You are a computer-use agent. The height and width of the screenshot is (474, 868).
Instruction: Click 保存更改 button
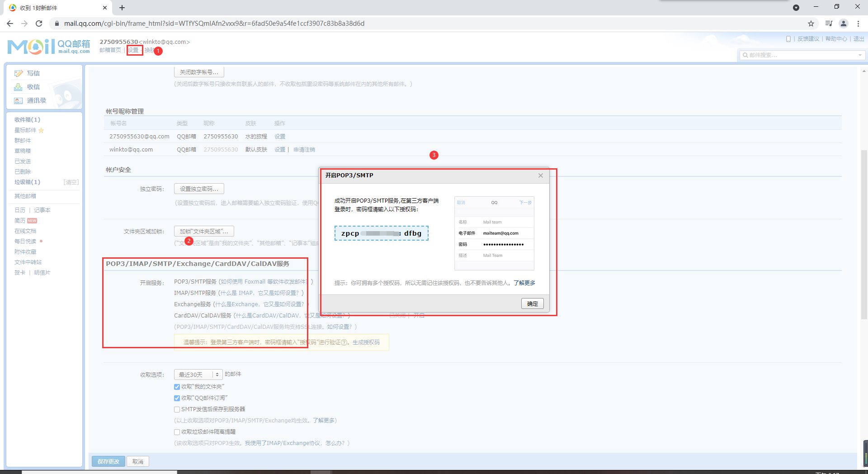pos(108,461)
